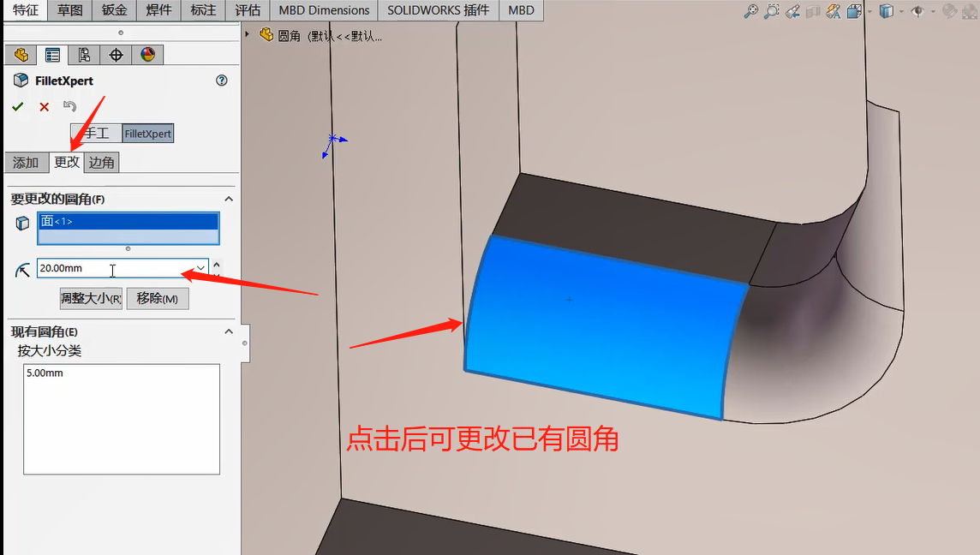Click the 移除 remove button
The height and width of the screenshot is (555, 980).
(x=158, y=299)
